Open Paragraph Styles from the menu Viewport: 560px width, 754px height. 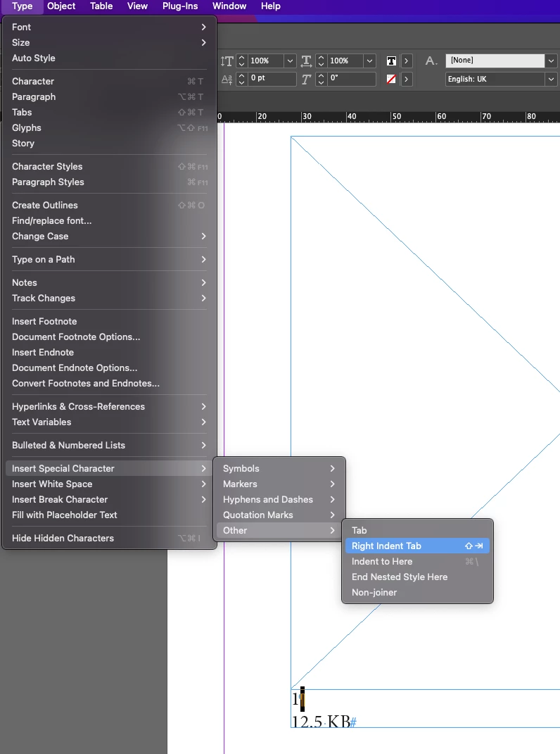point(109,182)
